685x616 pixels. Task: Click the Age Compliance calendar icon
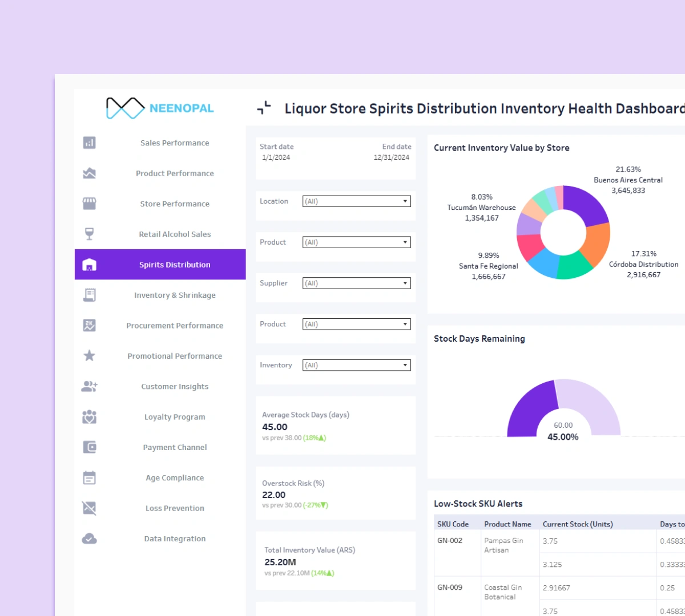click(x=88, y=477)
